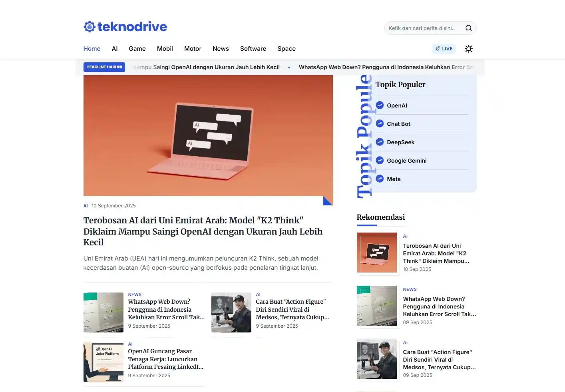Click the trending icon beside DeepSeek
The height and width of the screenshot is (392, 565).
pos(380,142)
